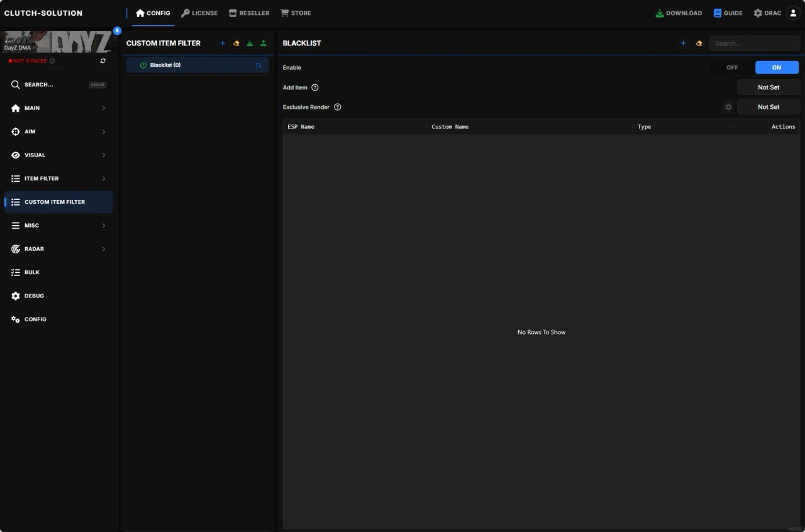This screenshot has width=805, height=532.
Task: Open the Aim menu section
Action: coord(58,131)
